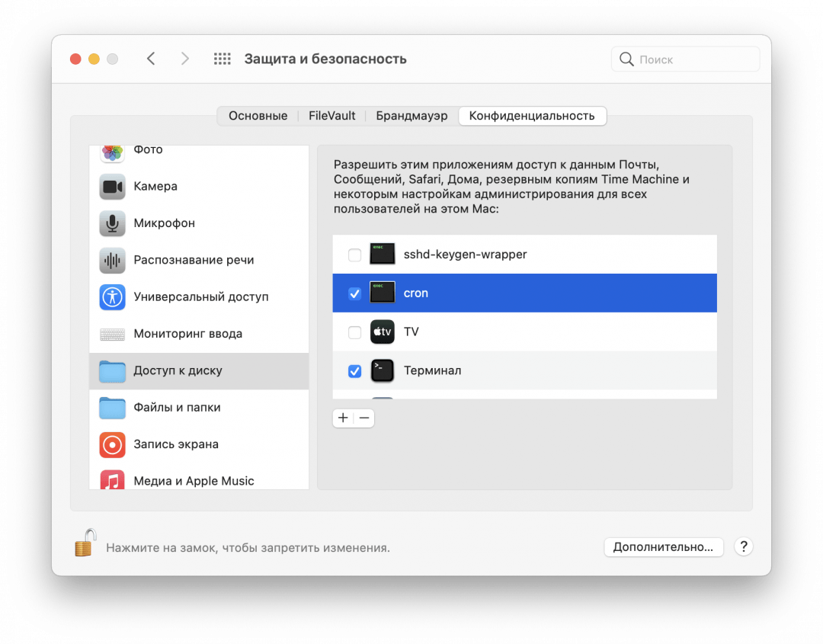823x644 pixels.
Task: Enable TV app disk access checkbox
Action: [354, 332]
